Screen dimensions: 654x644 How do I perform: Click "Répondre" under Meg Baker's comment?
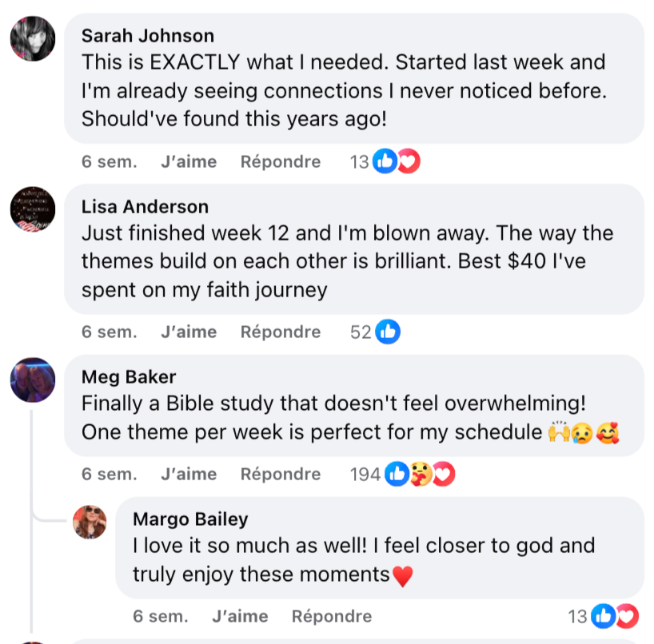pyautogui.click(x=281, y=474)
